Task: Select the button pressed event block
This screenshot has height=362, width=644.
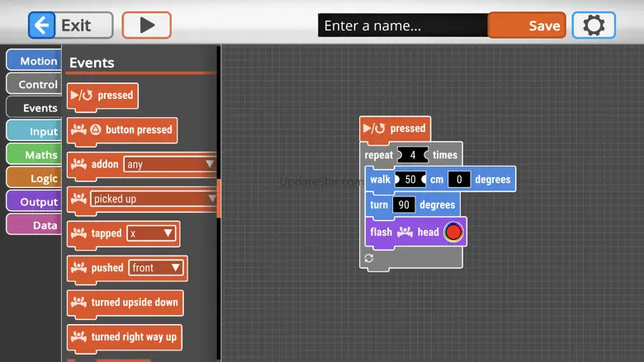Action: point(121,130)
